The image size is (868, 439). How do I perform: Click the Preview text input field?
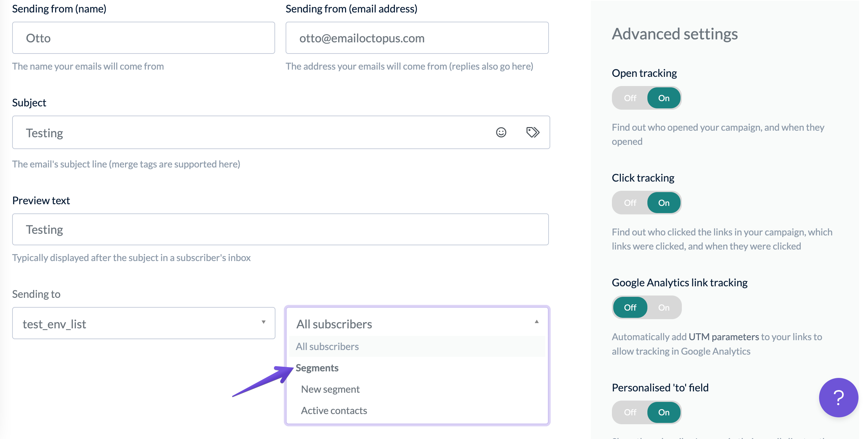pyautogui.click(x=280, y=230)
